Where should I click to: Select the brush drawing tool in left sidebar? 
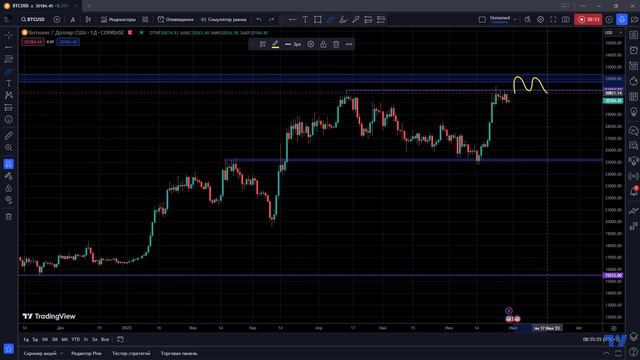pos(9,71)
